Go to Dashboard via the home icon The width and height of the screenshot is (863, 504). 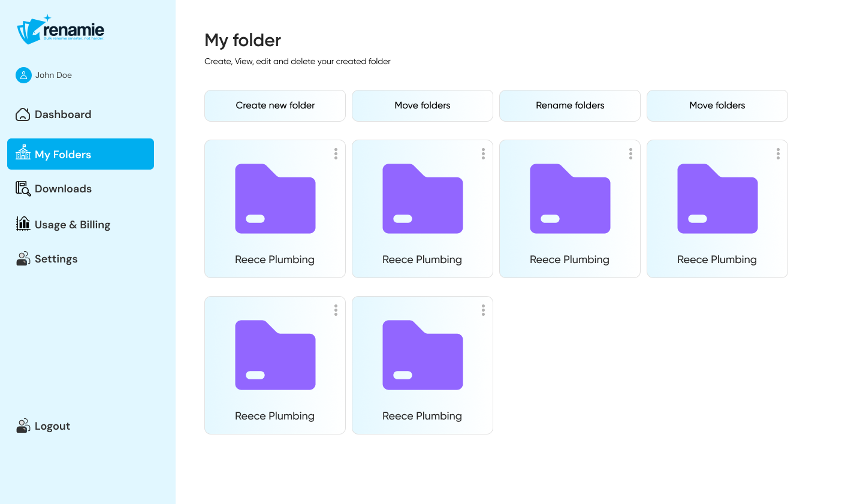(23, 114)
